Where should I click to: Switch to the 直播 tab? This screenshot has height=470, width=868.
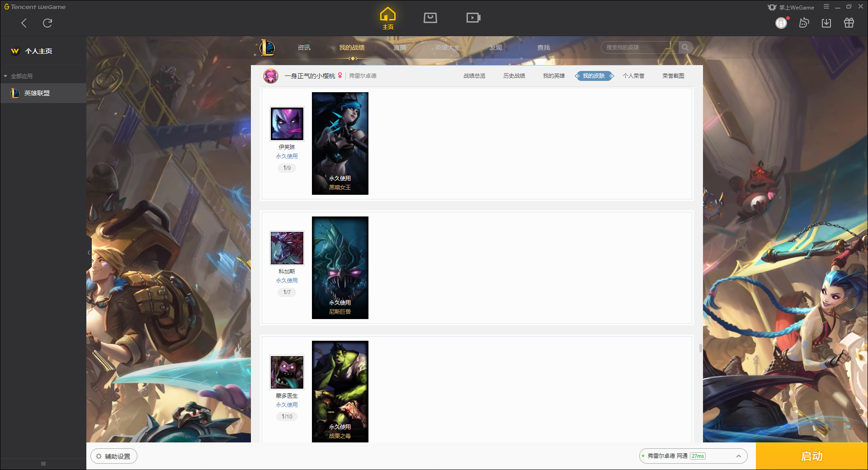pos(400,47)
